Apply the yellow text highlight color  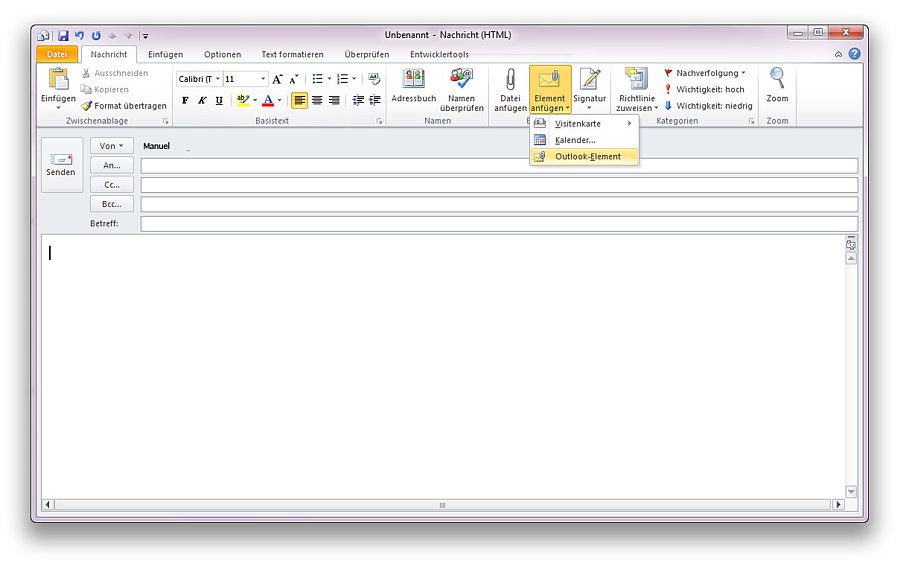(243, 100)
